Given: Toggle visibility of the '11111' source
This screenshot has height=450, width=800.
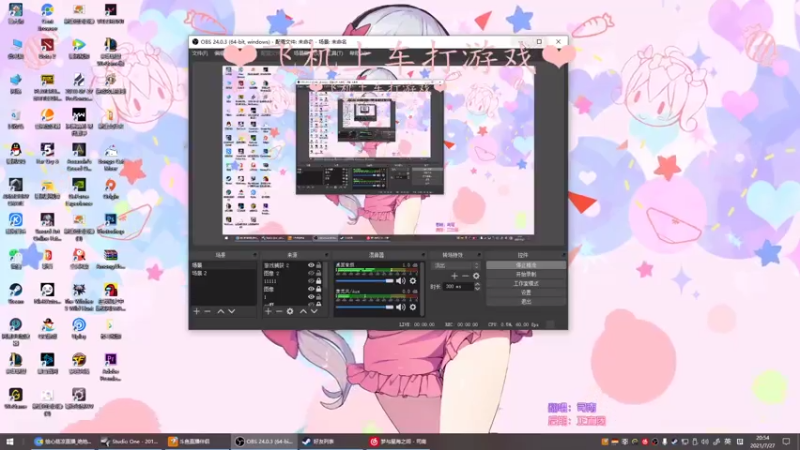Looking at the screenshot, I should [311, 281].
